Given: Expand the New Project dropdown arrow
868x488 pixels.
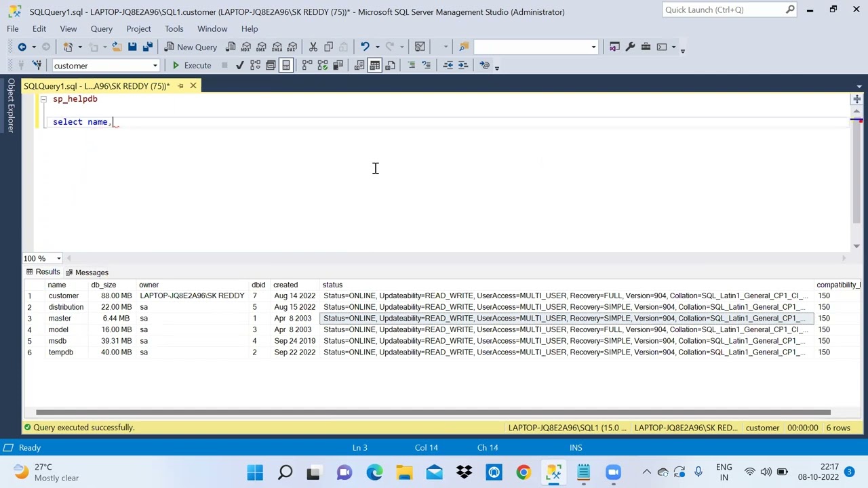Looking at the screenshot, I should click(80, 47).
